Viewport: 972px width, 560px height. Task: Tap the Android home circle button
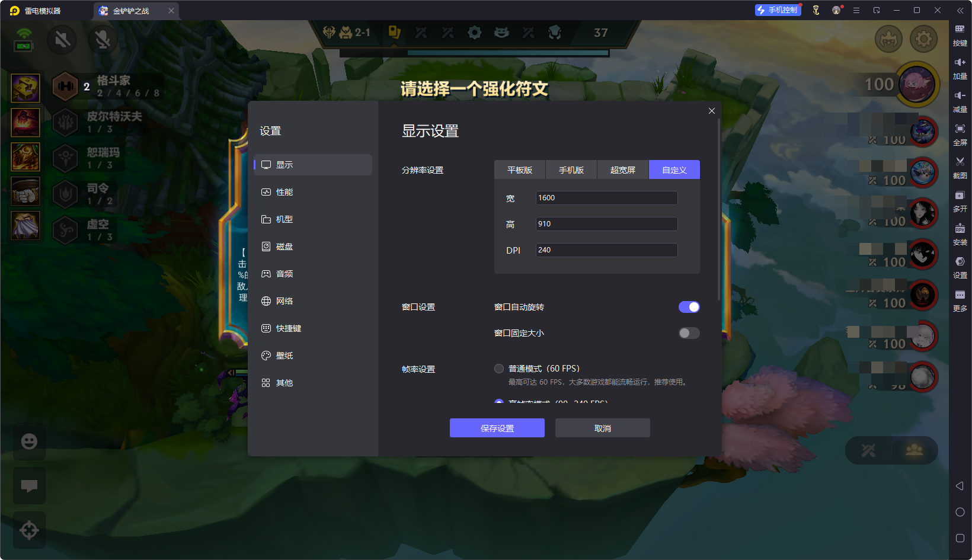pyautogui.click(x=960, y=512)
